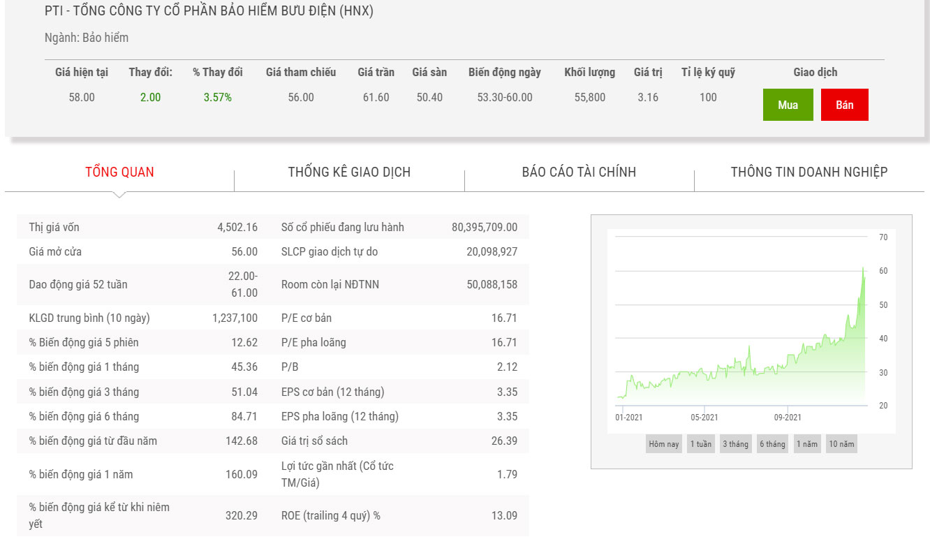Set the chart range to Hôm nay
The width and height of the screenshot is (930, 560).
(x=663, y=444)
